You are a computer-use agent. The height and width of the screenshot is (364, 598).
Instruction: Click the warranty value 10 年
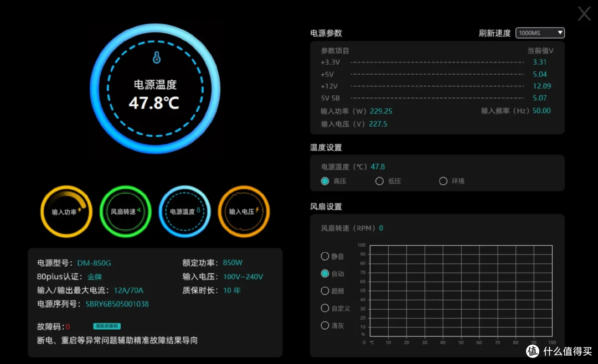pos(232,290)
